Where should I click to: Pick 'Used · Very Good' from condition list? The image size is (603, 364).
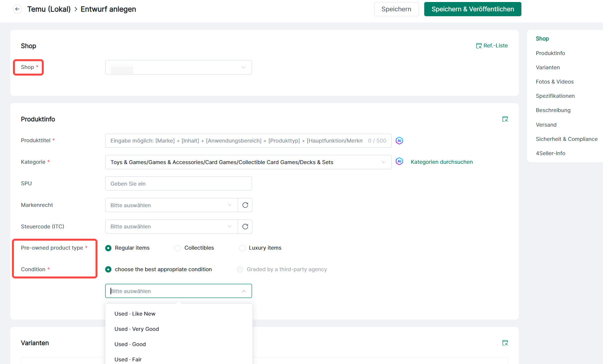[137, 329]
